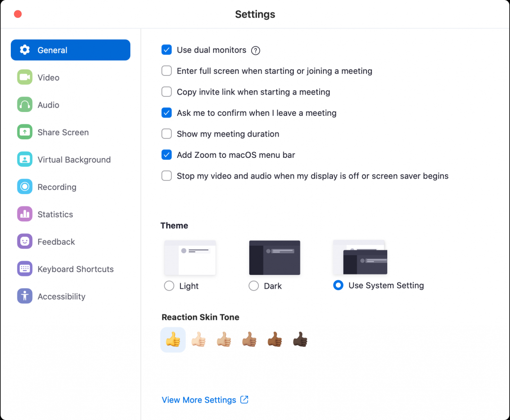Check Copy invite link when starting a meeting
Image resolution: width=510 pixels, height=420 pixels.
(166, 92)
